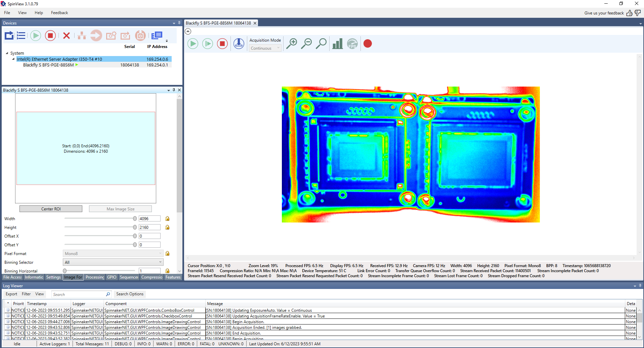Toggle the lock beside Pixel Format
The height and width of the screenshot is (348, 644).
coord(167,253)
